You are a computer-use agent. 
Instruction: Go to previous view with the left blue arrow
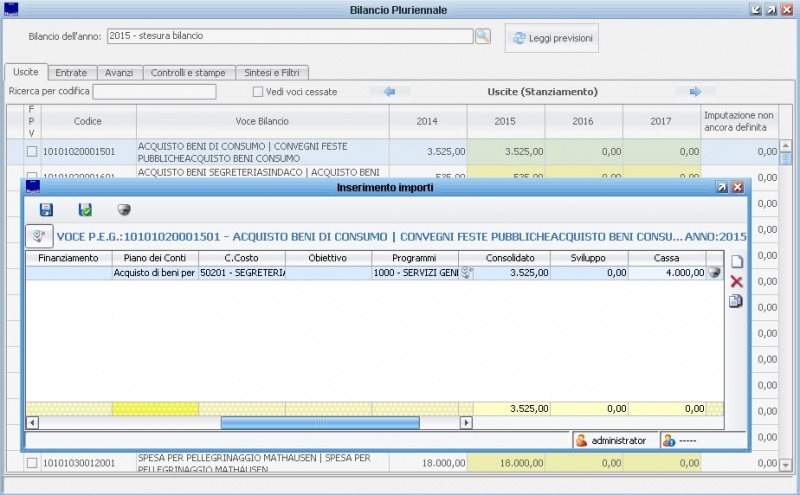pos(390,92)
